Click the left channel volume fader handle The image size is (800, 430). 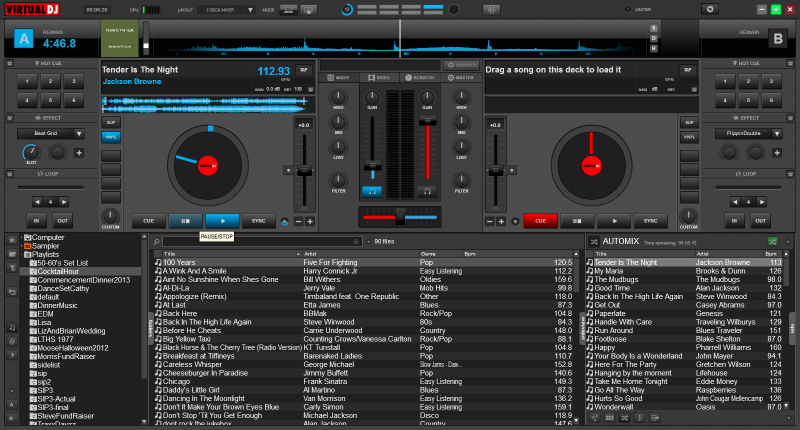(x=372, y=165)
